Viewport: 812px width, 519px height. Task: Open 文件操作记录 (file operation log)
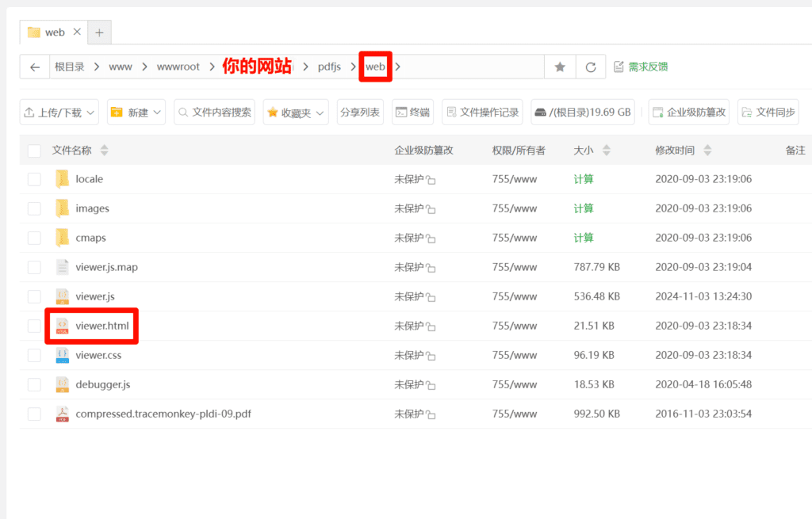pyautogui.click(x=482, y=112)
